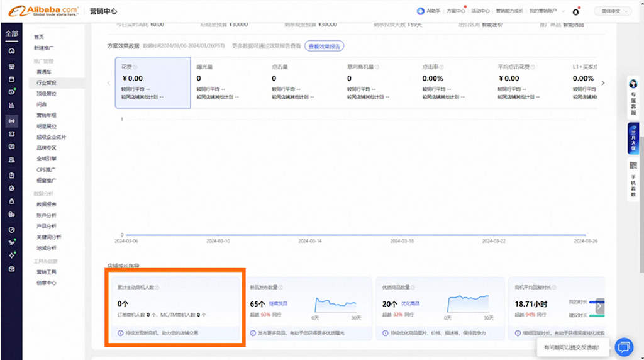This screenshot has height=360, width=644.
Task: Click info icon beside 累计主动商机人数
Action: point(157,288)
